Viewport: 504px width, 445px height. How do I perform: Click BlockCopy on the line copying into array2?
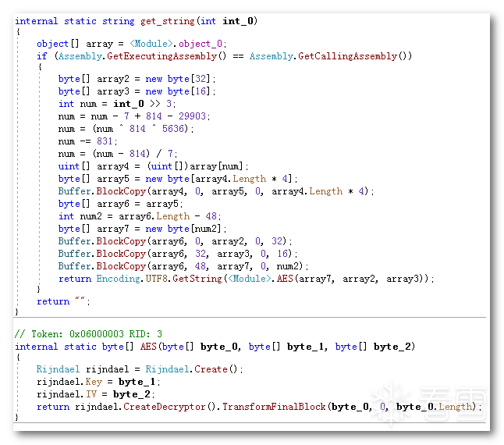tap(121, 241)
